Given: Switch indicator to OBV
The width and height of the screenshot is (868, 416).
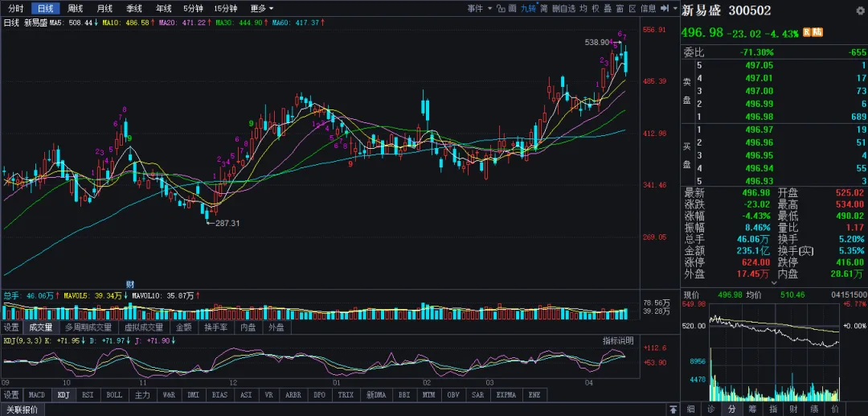Looking at the screenshot, I should pos(454,395).
